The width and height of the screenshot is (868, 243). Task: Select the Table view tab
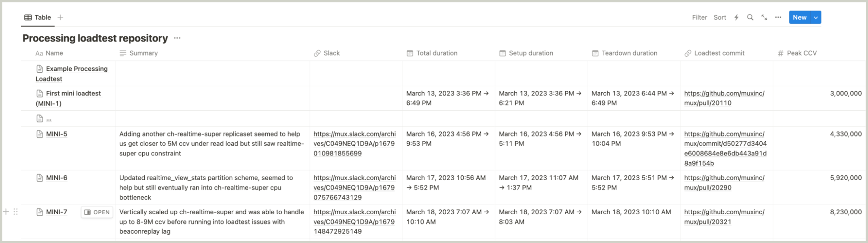[x=38, y=18]
